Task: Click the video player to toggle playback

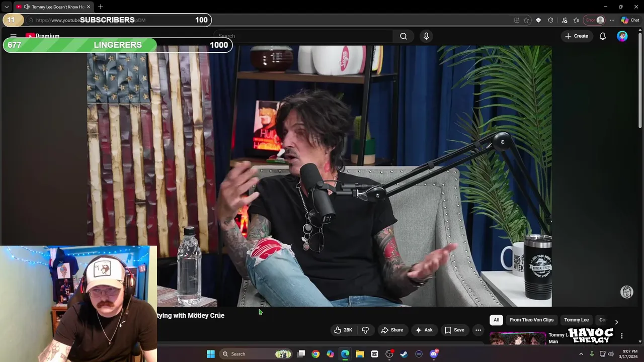Action: coord(319,176)
